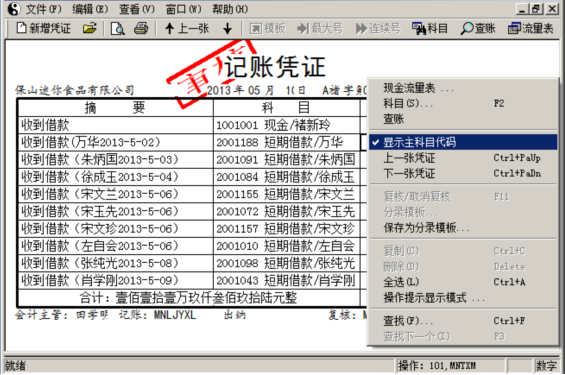Click the 连续号 toolbar button
The image size is (565, 375).
pos(378,28)
